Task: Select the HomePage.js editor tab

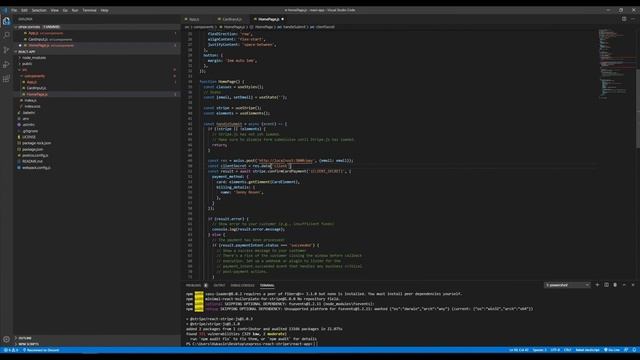Action: coord(269,19)
